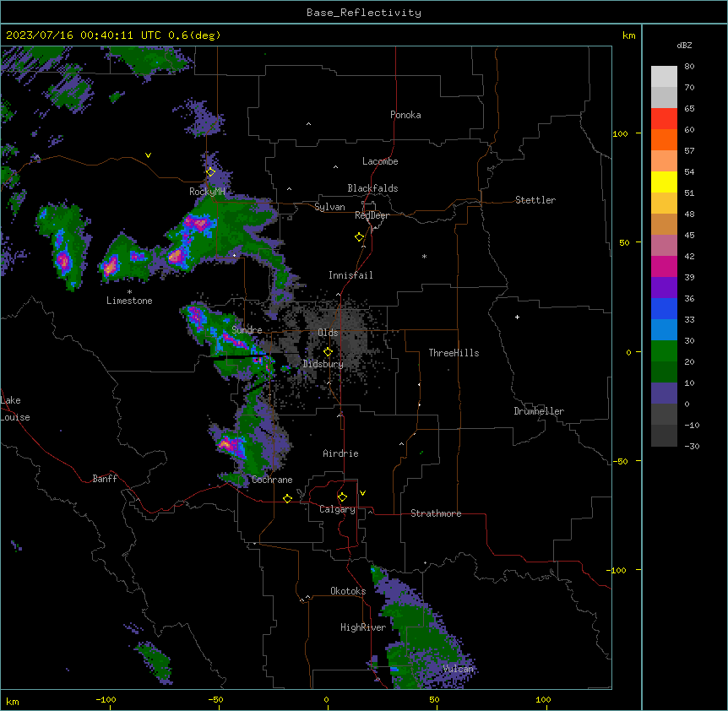Click the dBZ legend heading
This screenshot has height=711, width=728.
[684, 46]
